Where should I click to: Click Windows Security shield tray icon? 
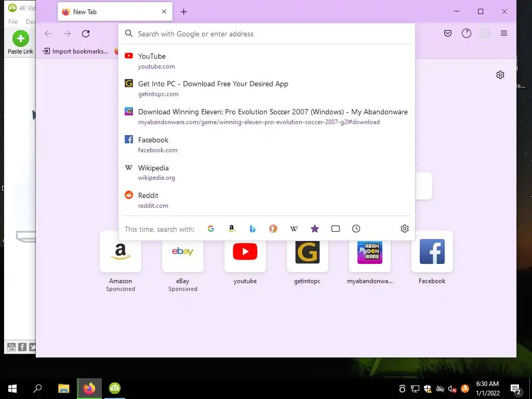[428, 389]
